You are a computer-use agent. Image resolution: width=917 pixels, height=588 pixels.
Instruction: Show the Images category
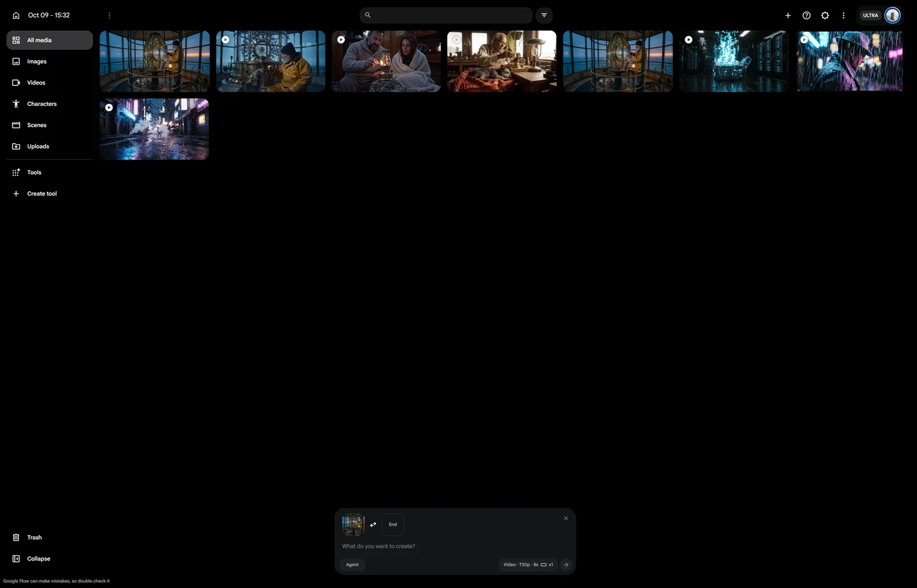pyautogui.click(x=50, y=62)
